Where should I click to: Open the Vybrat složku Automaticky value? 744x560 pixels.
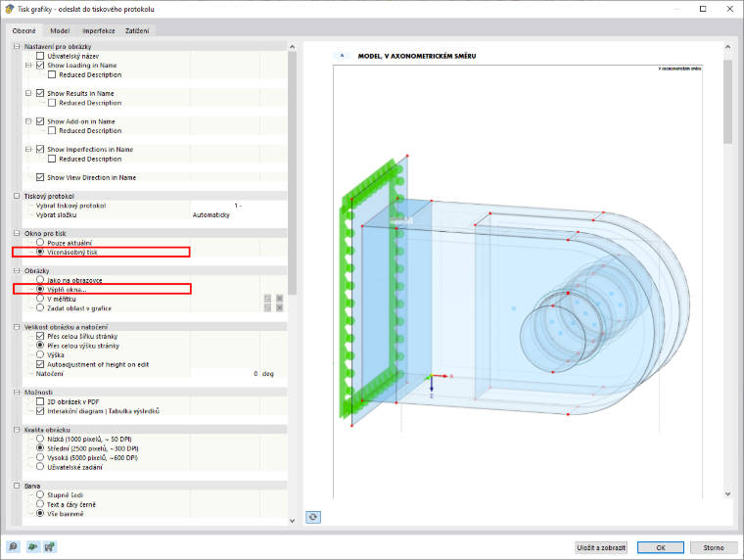click(x=239, y=215)
